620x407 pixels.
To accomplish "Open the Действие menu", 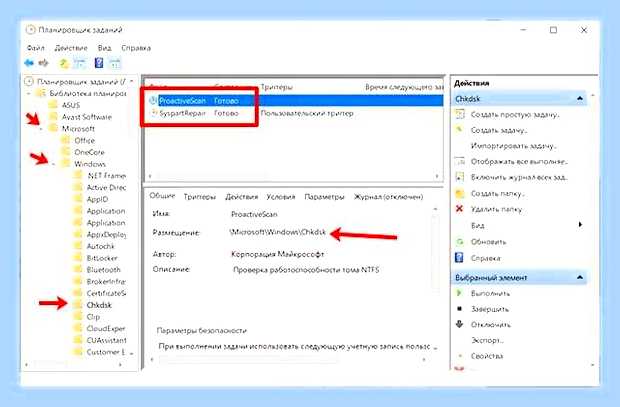I will click(x=71, y=48).
